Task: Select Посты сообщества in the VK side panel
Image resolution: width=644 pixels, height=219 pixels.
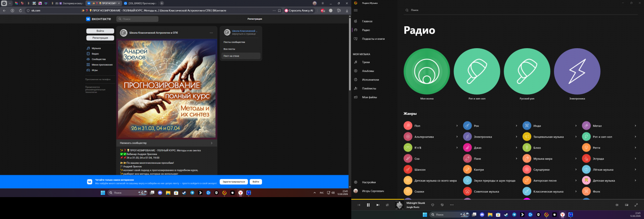Action: point(234,42)
